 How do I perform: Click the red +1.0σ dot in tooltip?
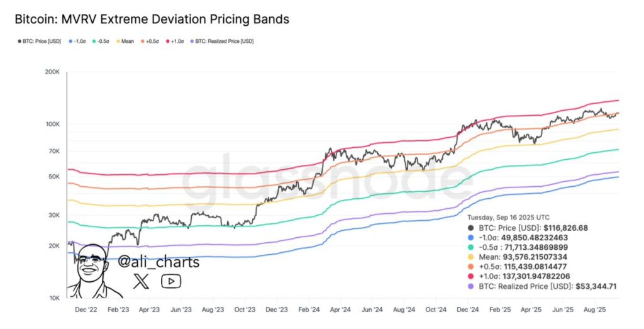click(471, 276)
